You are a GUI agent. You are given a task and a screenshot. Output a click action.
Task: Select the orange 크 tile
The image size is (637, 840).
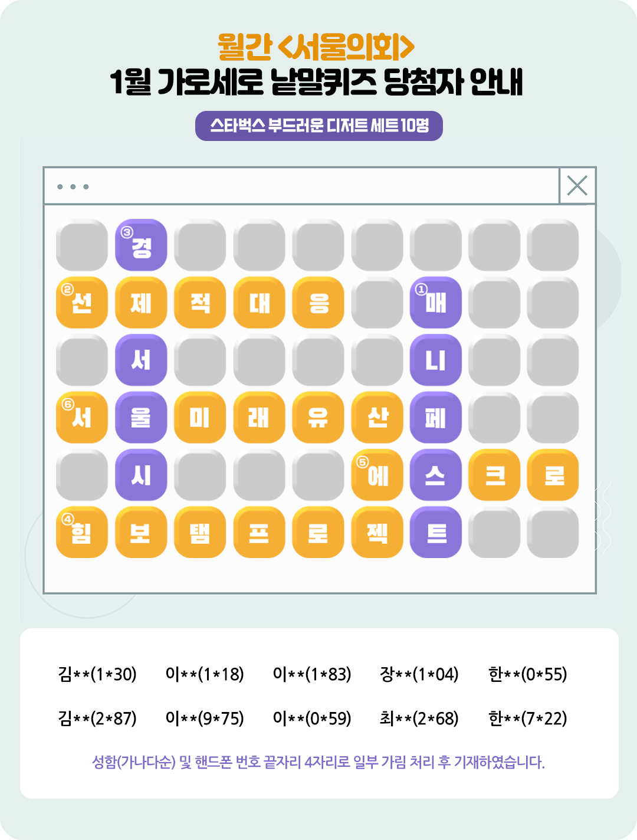pyautogui.click(x=494, y=475)
